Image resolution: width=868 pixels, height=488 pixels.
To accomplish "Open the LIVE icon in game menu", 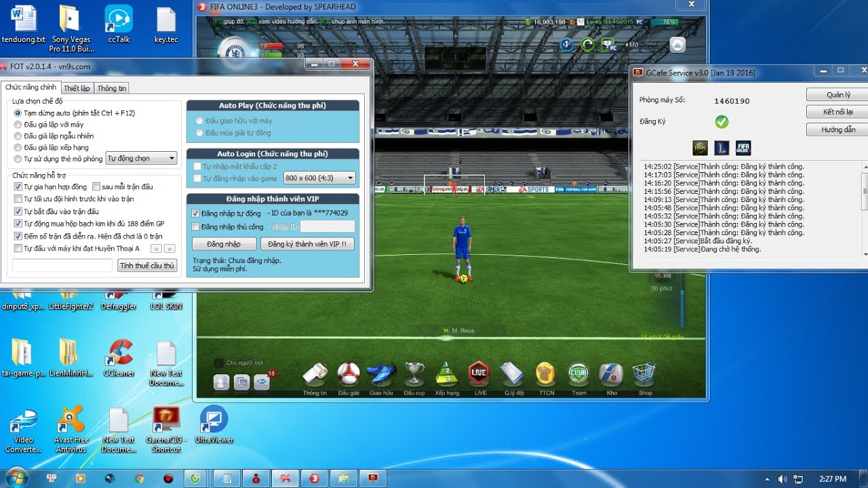I will coord(479,374).
